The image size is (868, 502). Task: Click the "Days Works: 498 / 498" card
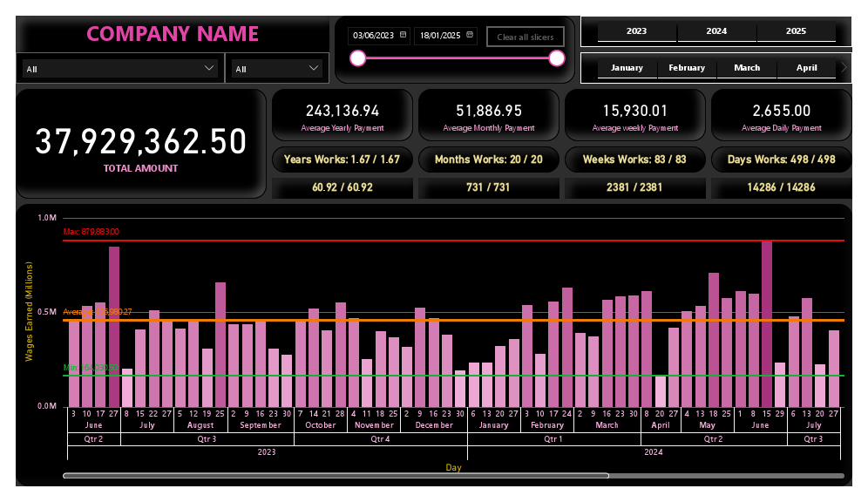coord(781,159)
